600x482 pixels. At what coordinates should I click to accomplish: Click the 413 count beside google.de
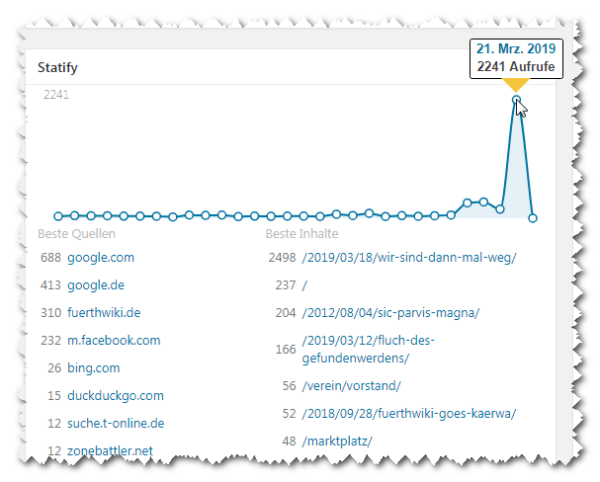point(51,285)
